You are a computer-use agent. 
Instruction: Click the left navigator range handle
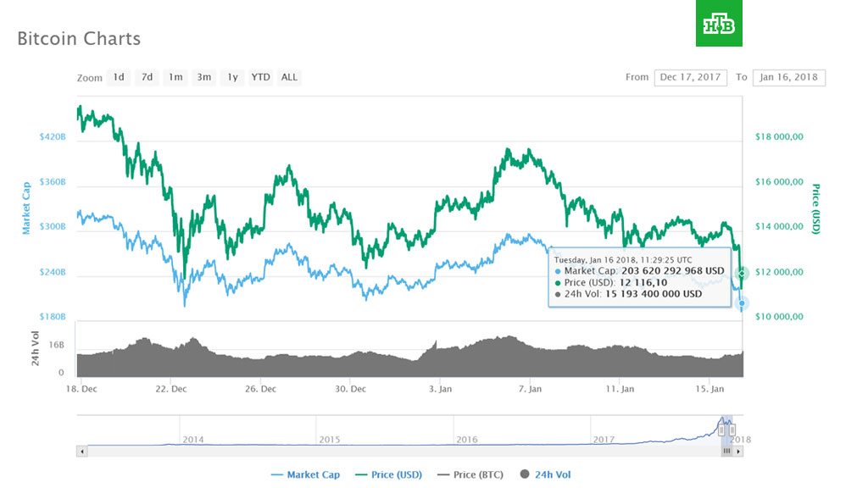[x=721, y=429]
